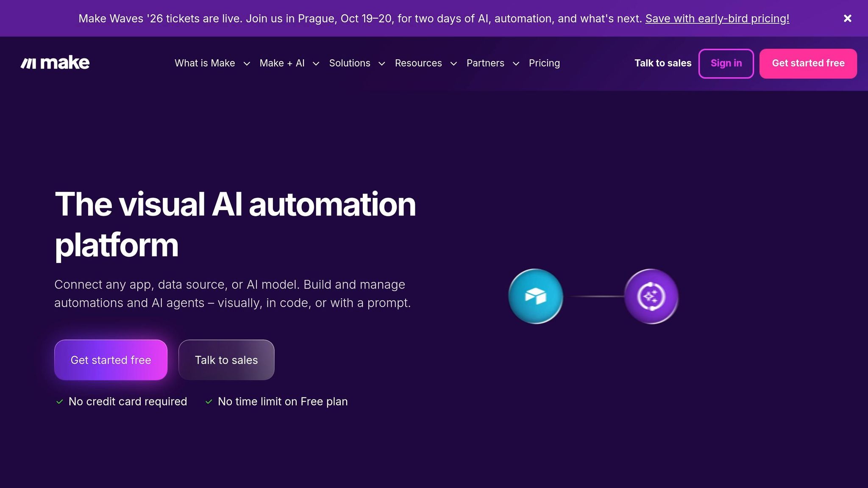Click the Make logo in the header

[x=55, y=63]
